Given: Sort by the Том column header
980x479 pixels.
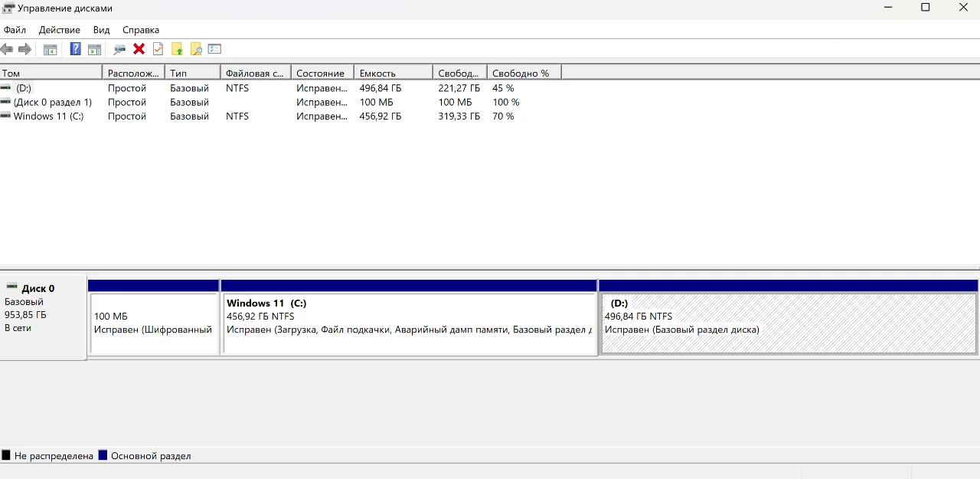Looking at the screenshot, I should tap(51, 73).
